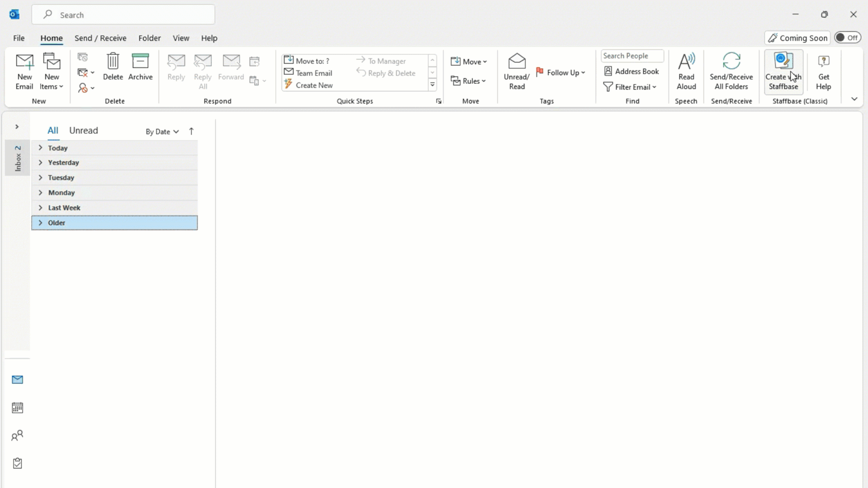
Task: Switch to the Folder tab
Action: 149,38
